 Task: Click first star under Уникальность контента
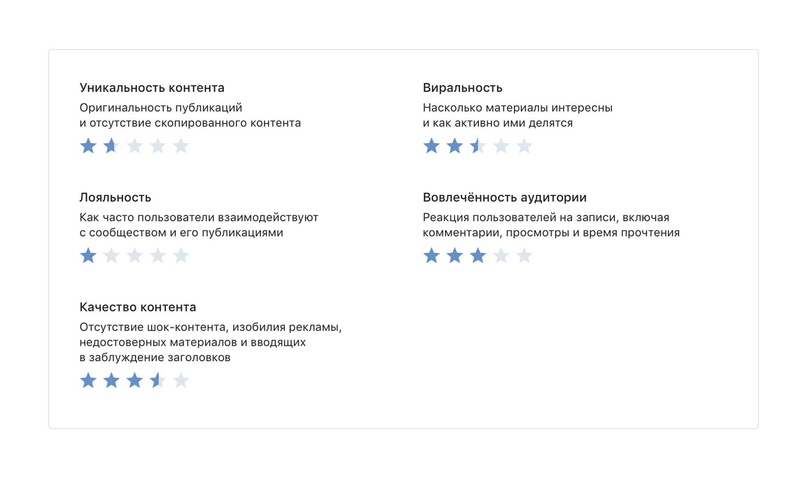[88, 146]
